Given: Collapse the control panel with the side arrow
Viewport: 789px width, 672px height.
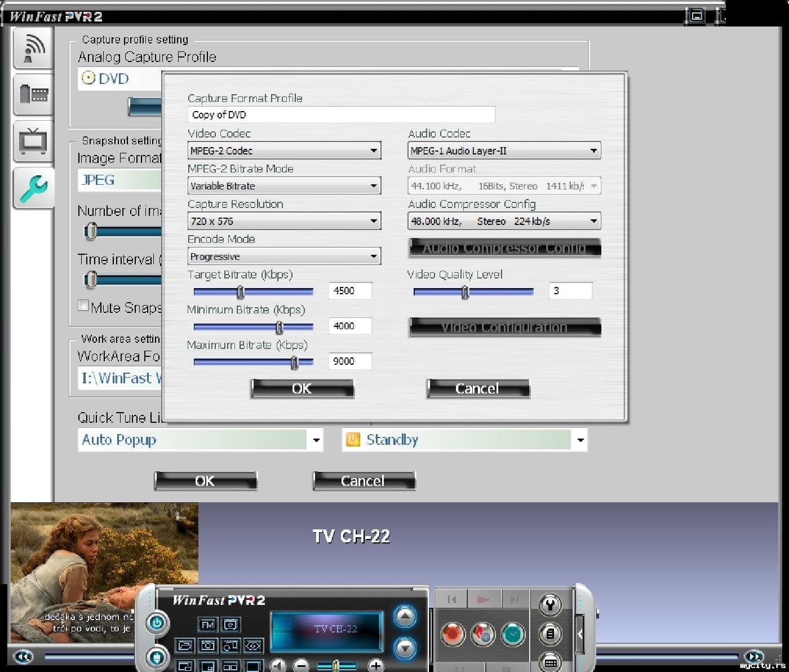Looking at the screenshot, I should pos(579,634).
